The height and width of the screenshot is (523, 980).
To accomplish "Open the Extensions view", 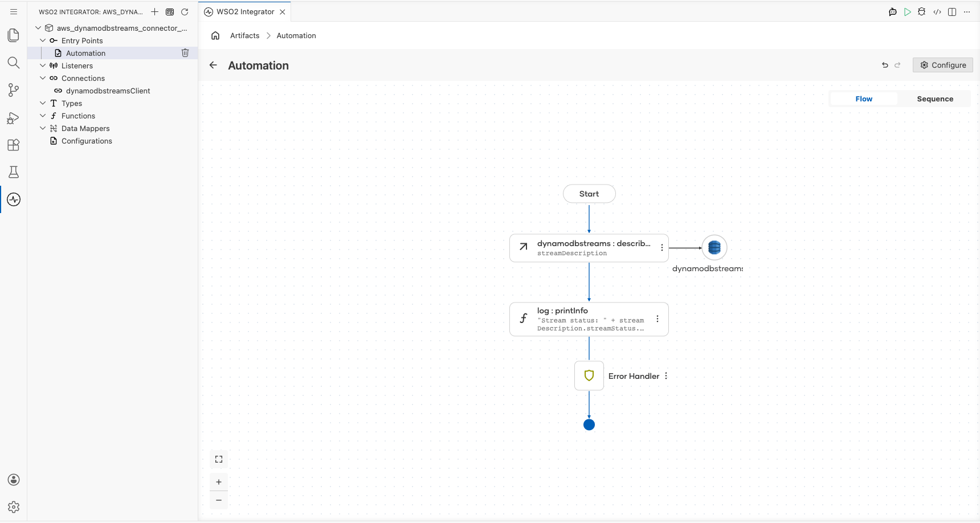I will 14,145.
